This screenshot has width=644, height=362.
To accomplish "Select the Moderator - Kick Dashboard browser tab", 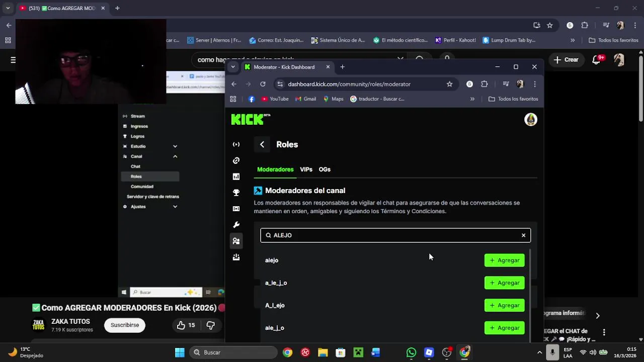I will click(287, 67).
